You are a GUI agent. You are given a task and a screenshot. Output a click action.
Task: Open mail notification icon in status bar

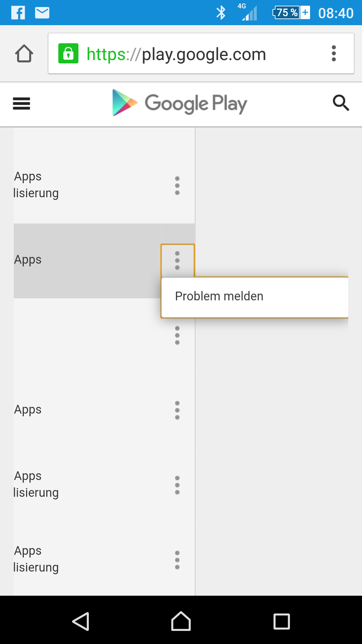point(42,13)
